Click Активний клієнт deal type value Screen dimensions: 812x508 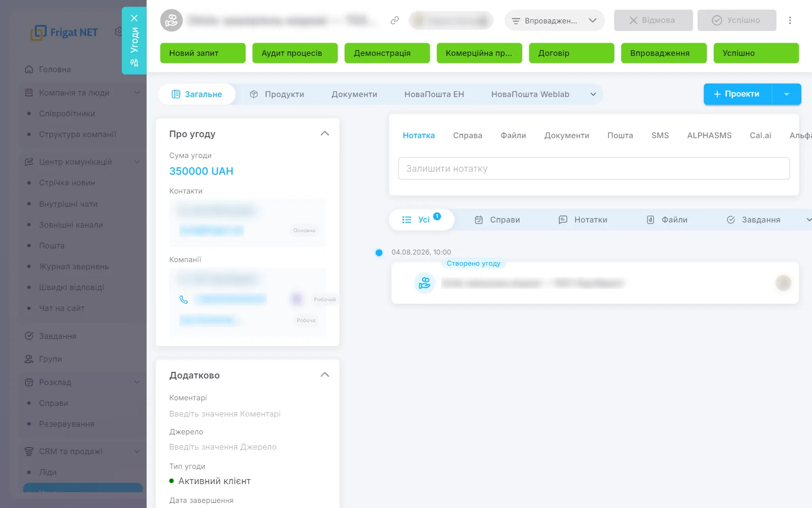click(x=214, y=481)
